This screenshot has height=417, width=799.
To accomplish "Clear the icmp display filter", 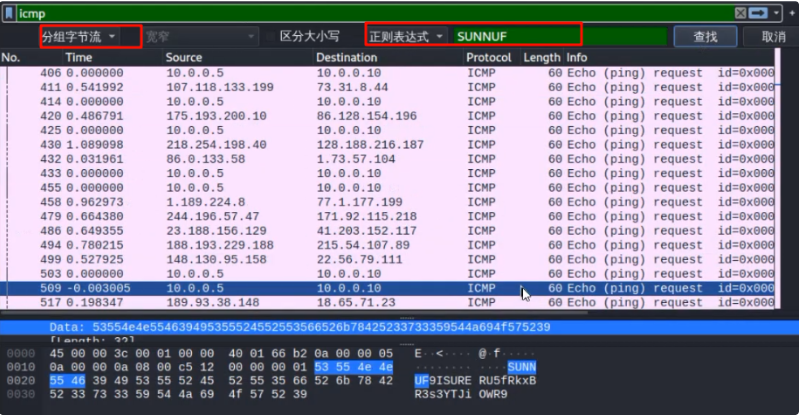I will (x=740, y=13).
